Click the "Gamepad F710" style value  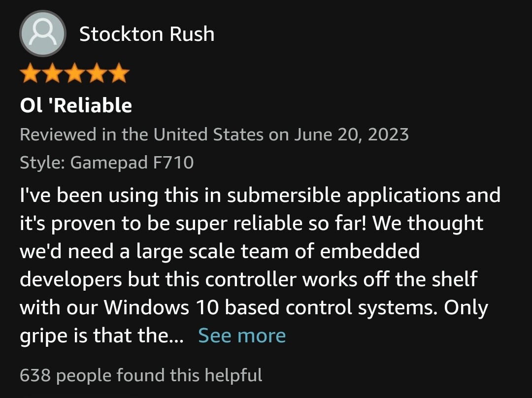click(132, 162)
